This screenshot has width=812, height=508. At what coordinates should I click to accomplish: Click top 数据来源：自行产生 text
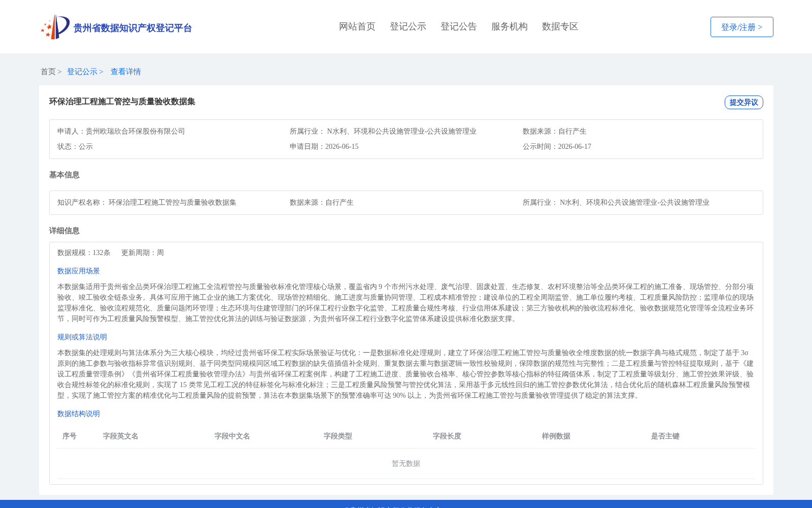click(x=555, y=131)
